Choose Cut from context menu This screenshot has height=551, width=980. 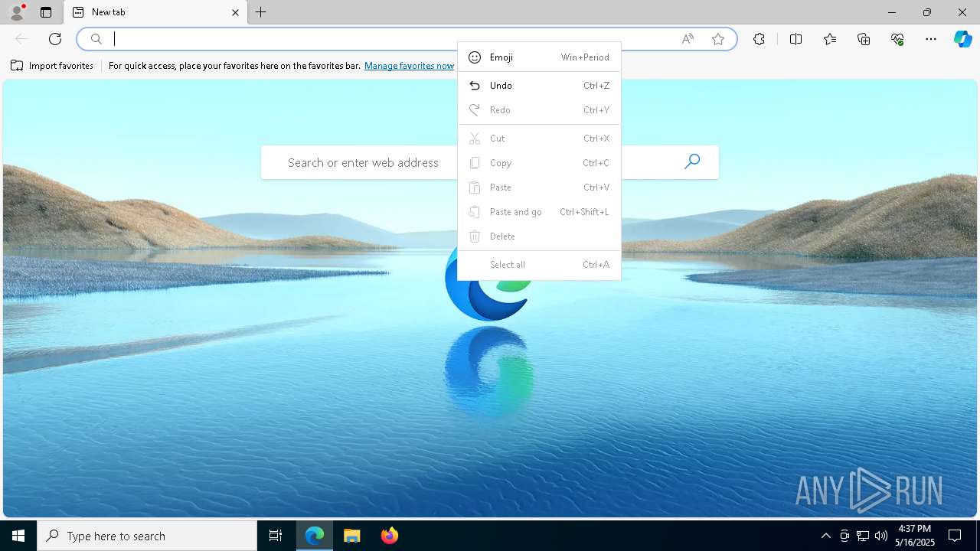539,139
